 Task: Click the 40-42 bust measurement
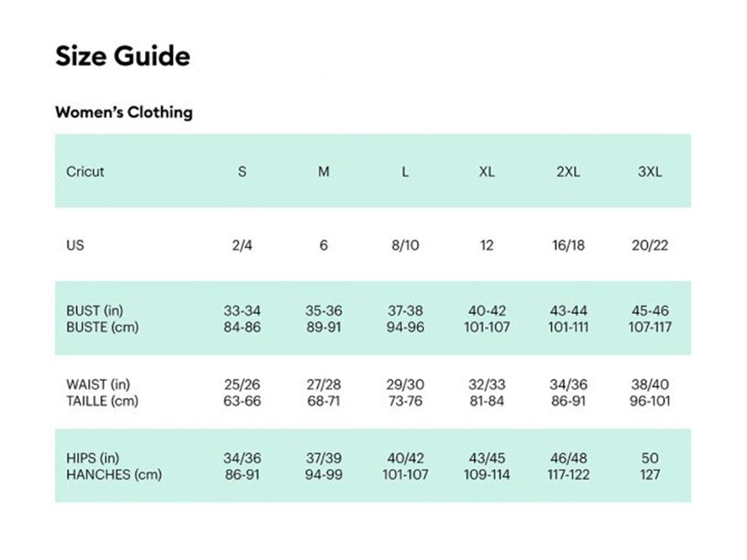487,310
